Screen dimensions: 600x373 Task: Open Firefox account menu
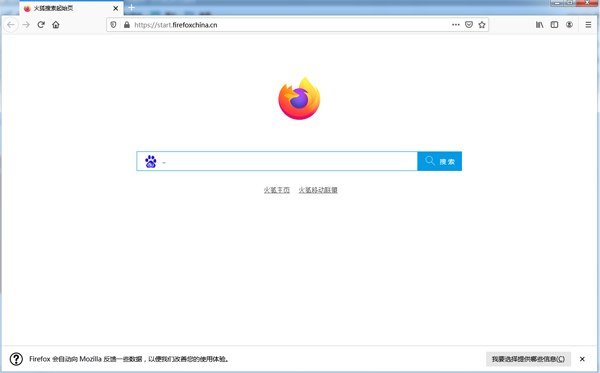[x=569, y=25]
